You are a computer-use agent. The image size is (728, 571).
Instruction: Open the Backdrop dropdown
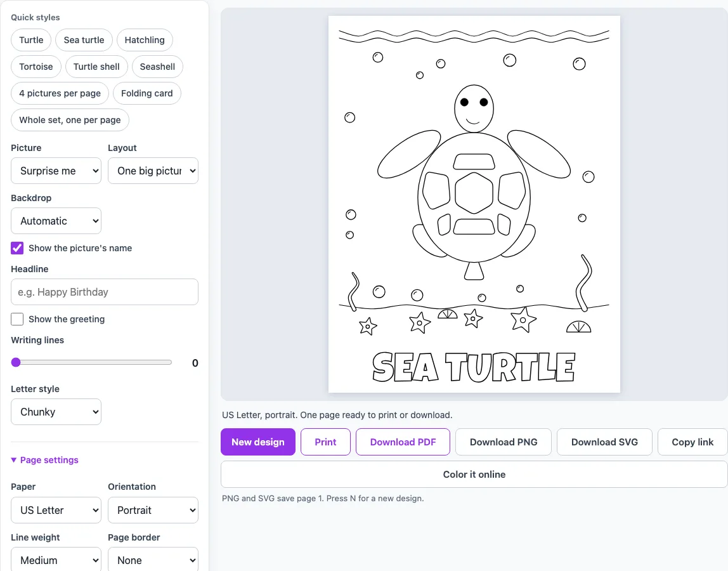[56, 221]
